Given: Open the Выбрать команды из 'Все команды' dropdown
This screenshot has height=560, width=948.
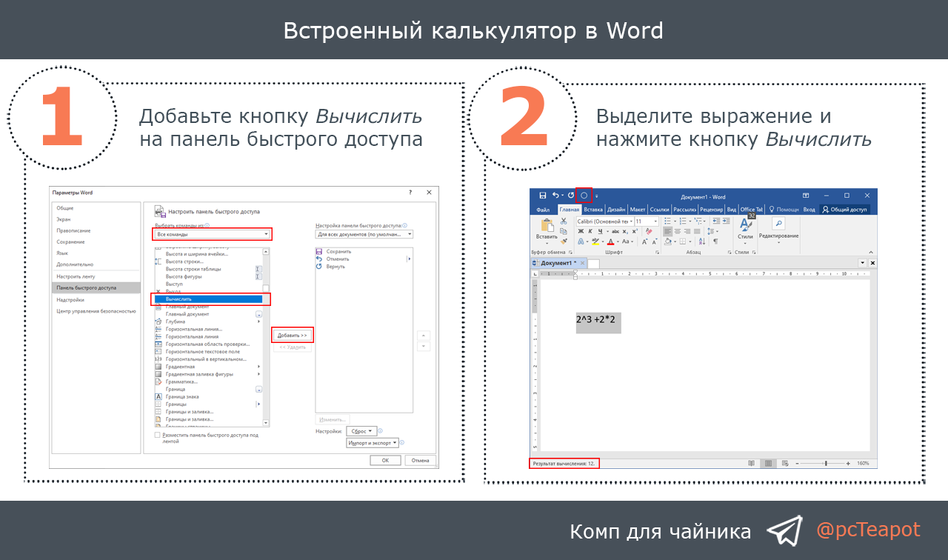Looking at the screenshot, I should click(x=213, y=234).
